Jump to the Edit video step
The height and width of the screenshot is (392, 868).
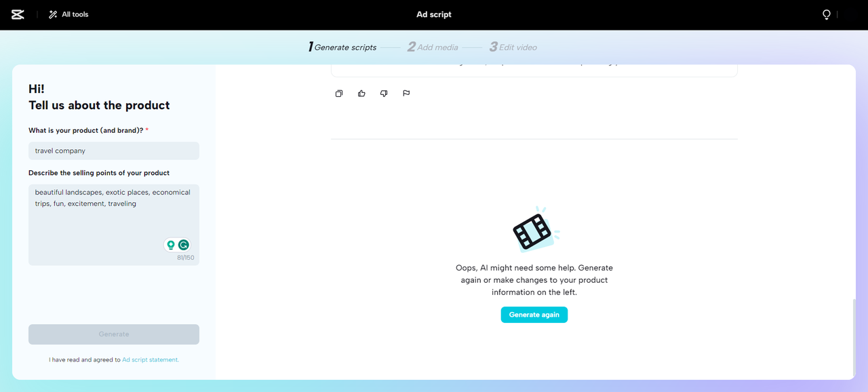(513, 47)
